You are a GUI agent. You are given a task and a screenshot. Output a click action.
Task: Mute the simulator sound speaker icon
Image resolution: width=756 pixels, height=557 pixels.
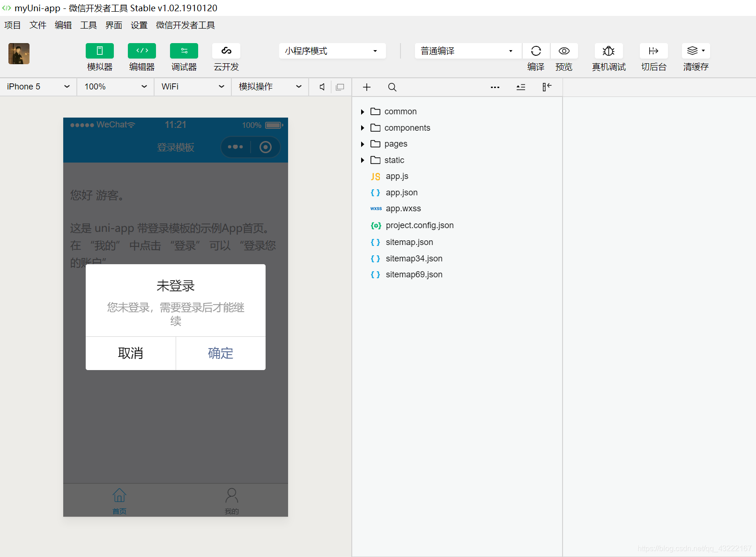coord(322,87)
